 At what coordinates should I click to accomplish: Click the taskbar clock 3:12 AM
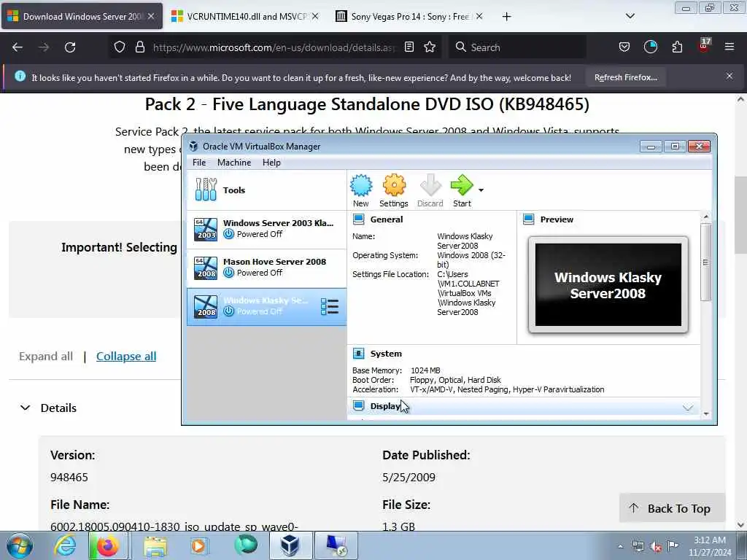(709, 546)
